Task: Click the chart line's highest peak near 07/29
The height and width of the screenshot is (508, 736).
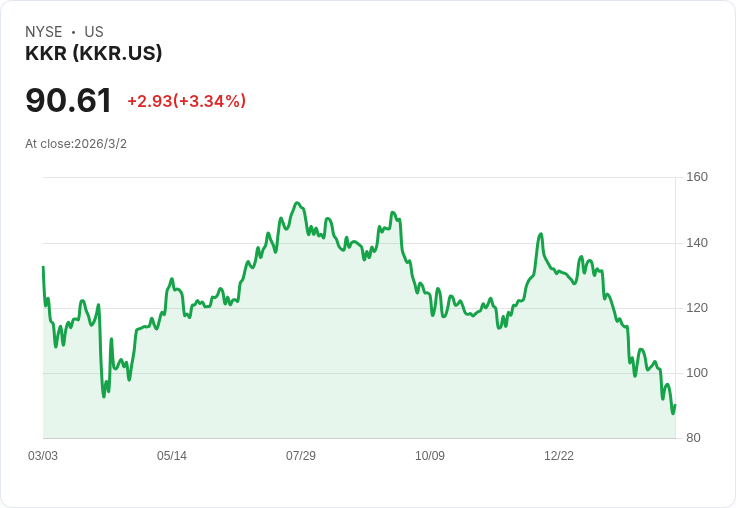Action: pos(297,203)
